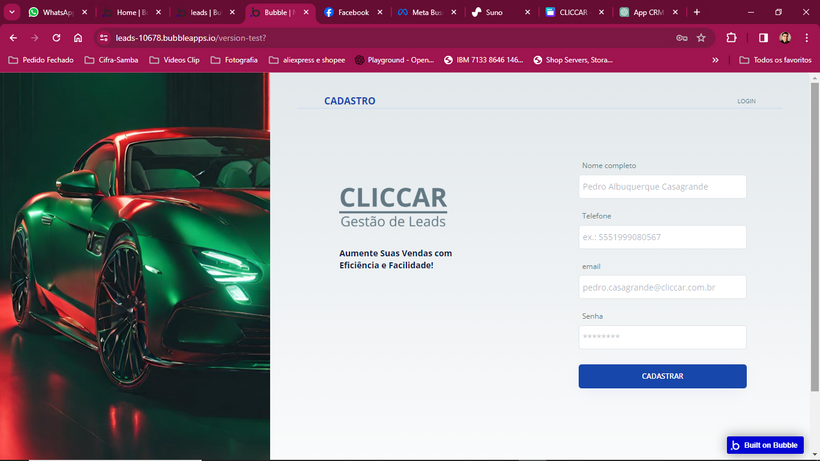Viewport: 820px width, 461px height.
Task: Go forward with the browser forward arrow
Action: [x=35, y=38]
